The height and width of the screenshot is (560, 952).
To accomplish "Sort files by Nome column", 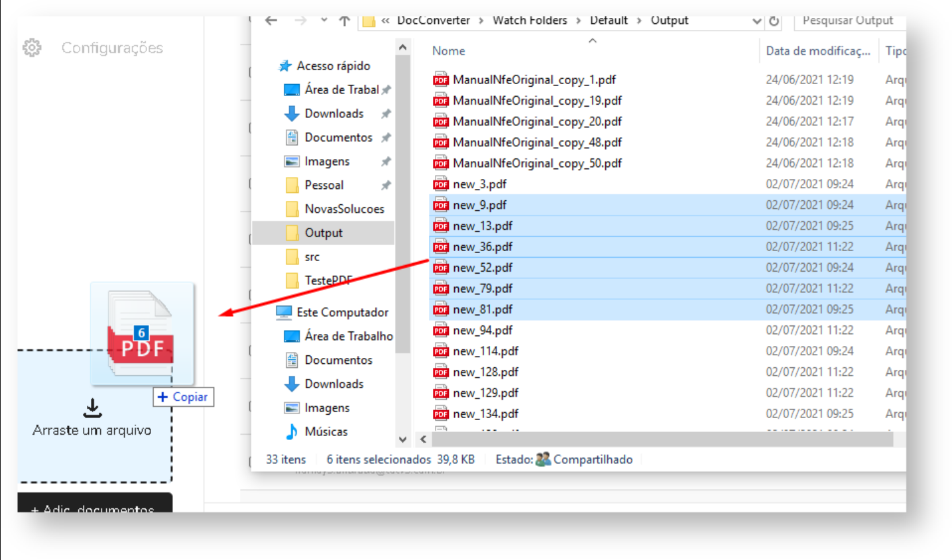I will (x=449, y=51).
